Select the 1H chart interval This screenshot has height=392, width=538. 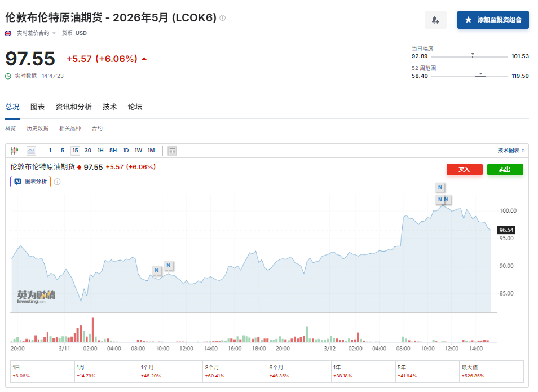100,151
